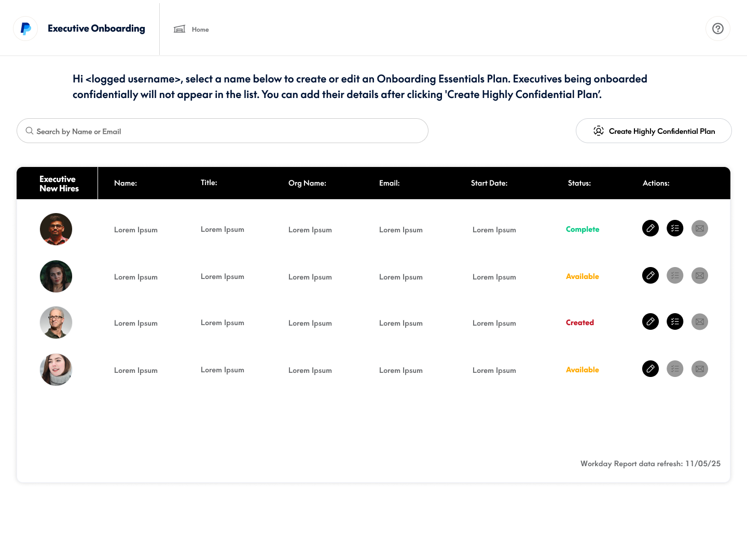Click edit pencil in the second row
747x560 pixels.
coord(651,275)
